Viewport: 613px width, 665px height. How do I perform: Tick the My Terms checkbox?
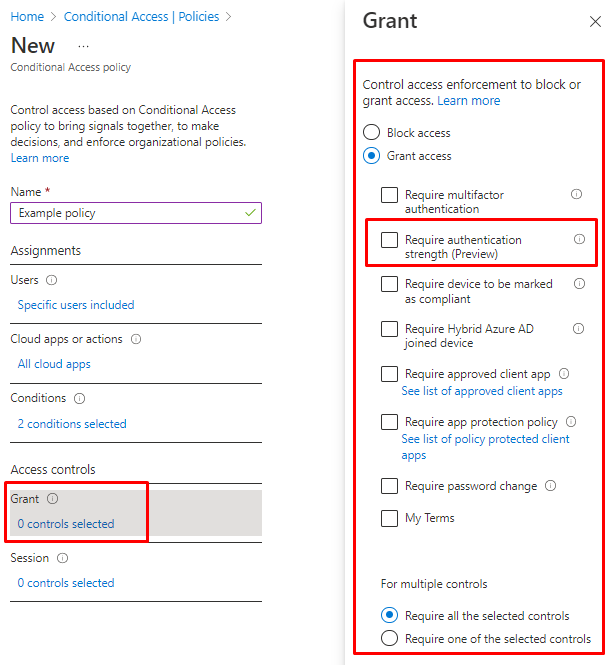pyautogui.click(x=389, y=518)
